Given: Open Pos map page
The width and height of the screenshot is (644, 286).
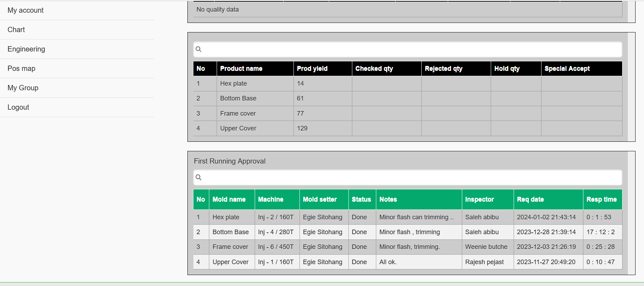Looking at the screenshot, I should pyautogui.click(x=21, y=68).
